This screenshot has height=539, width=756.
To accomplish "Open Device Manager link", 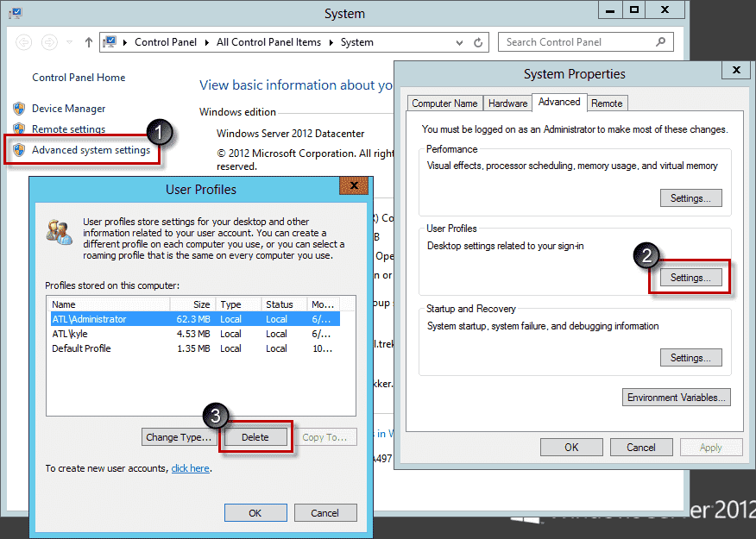I will 68,109.
